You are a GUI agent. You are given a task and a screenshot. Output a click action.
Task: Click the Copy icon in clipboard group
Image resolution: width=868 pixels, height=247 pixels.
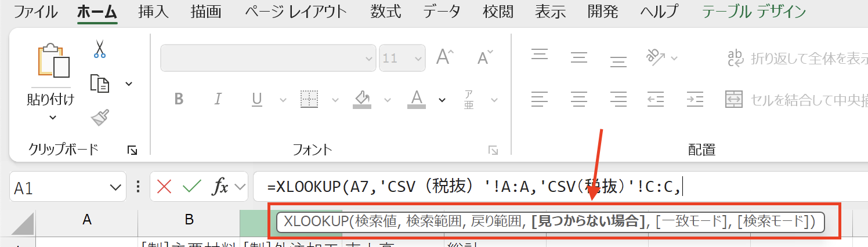pos(100,83)
